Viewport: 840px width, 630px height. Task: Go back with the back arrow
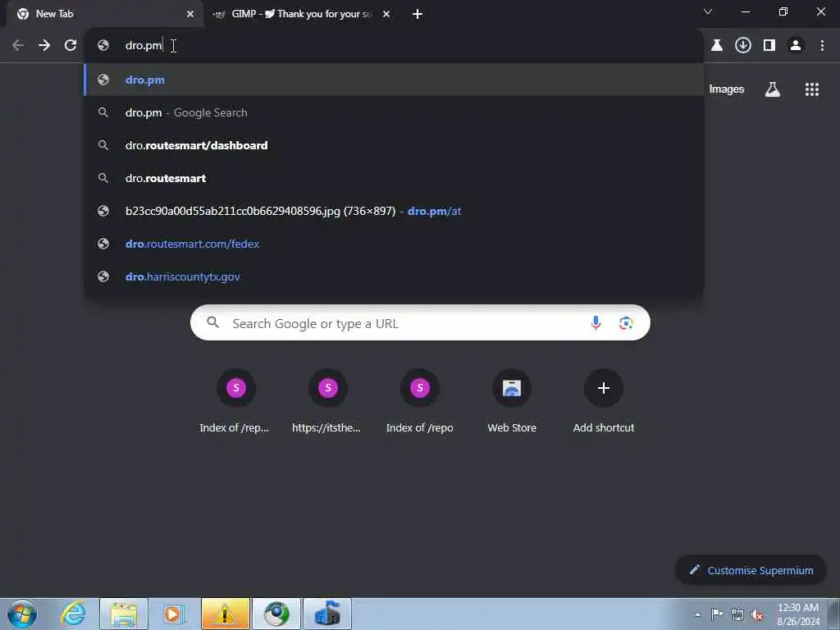point(18,46)
